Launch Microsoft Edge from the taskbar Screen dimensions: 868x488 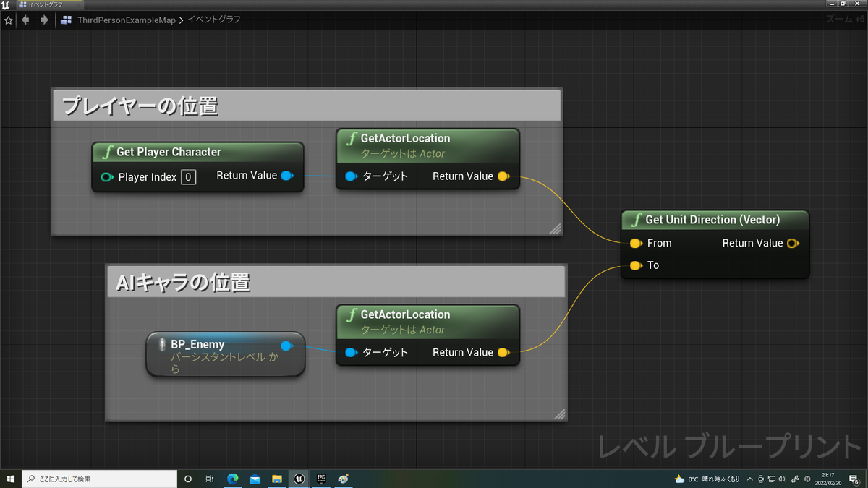pyautogui.click(x=232, y=478)
